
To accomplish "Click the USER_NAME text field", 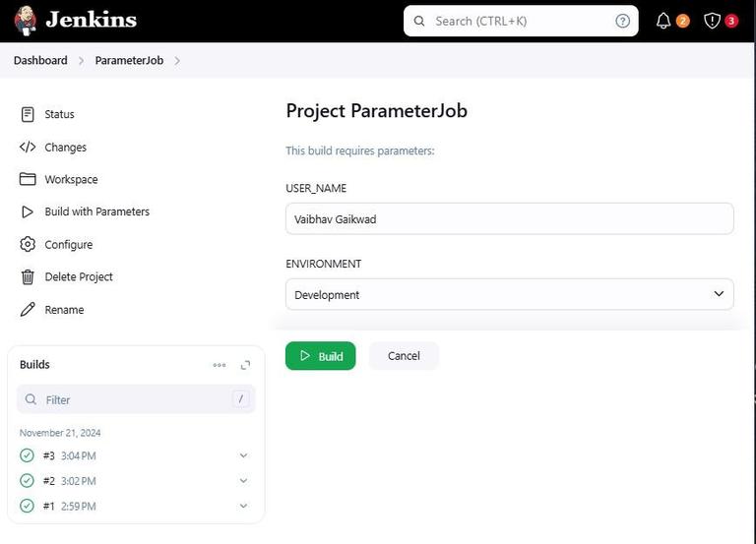I will pyautogui.click(x=509, y=218).
